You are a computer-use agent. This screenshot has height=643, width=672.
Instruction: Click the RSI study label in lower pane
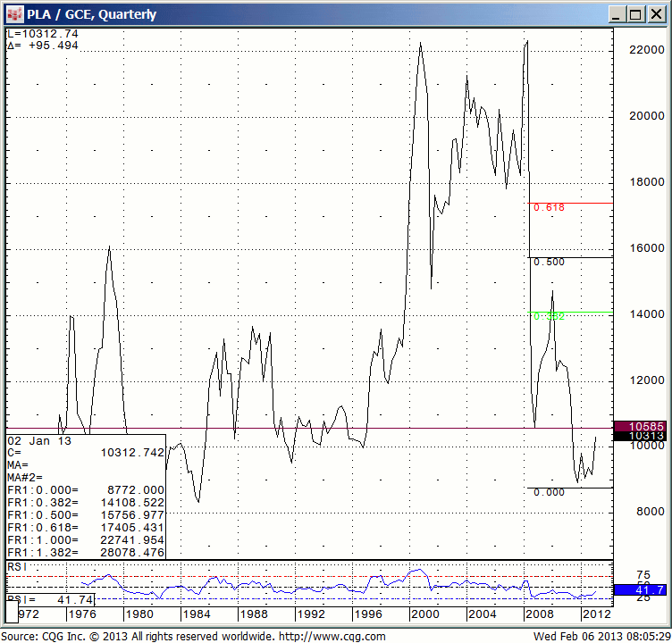pos(17,567)
